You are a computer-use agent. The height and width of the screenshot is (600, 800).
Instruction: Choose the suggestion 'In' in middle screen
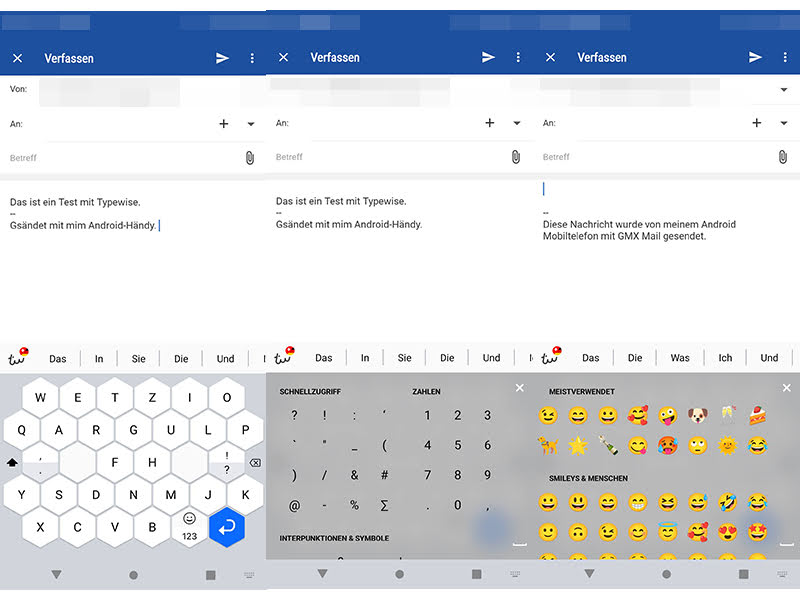(x=365, y=358)
